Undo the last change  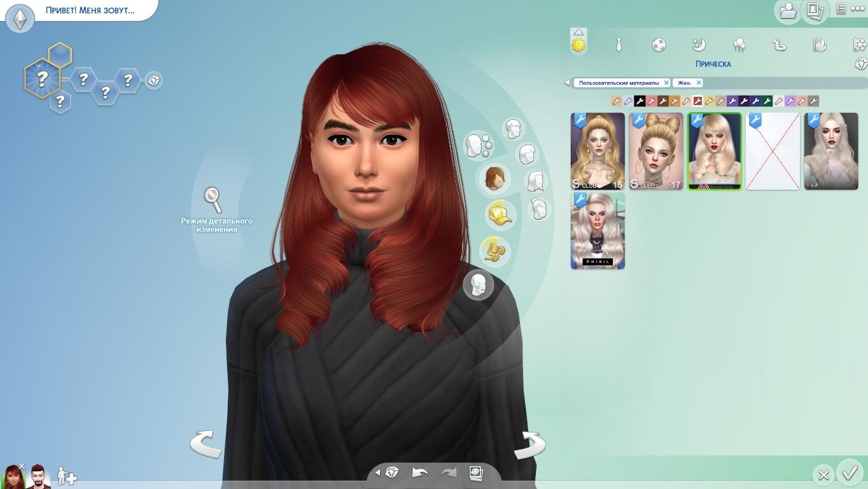[x=419, y=472]
